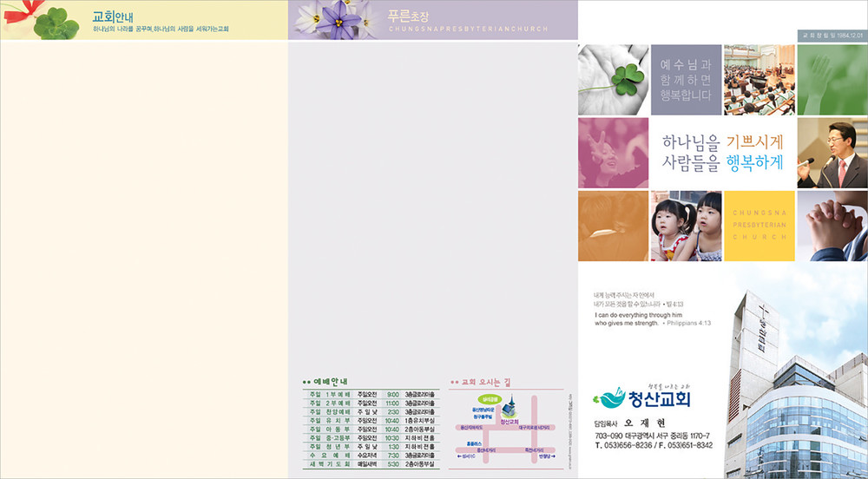The width and height of the screenshot is (868, 479).
Task: Select the pastor speaking at microphone photo
Action: [x=832, y=153]
